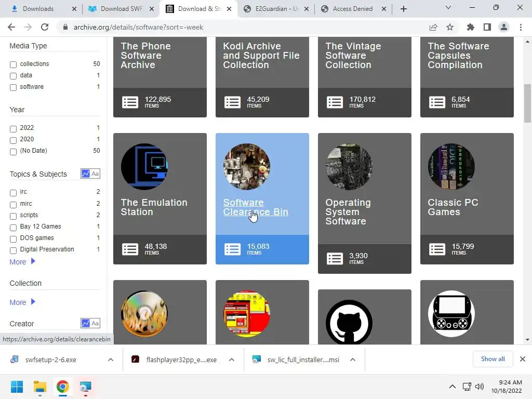Open the Chrome extensions puzzle icon

point(471,27)
